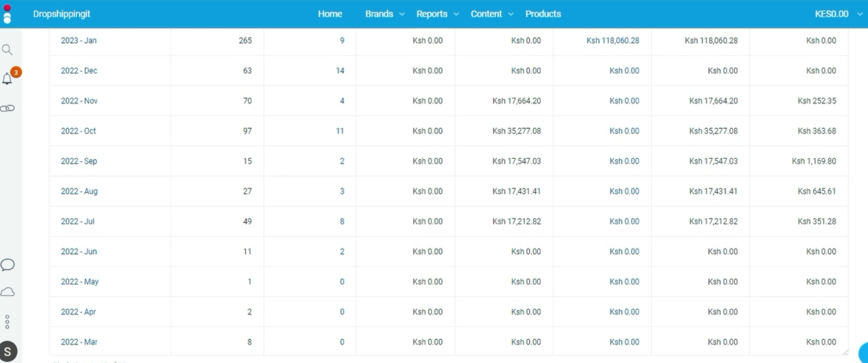Select the 97 value in 2022 - Oct row

(247, 131)
